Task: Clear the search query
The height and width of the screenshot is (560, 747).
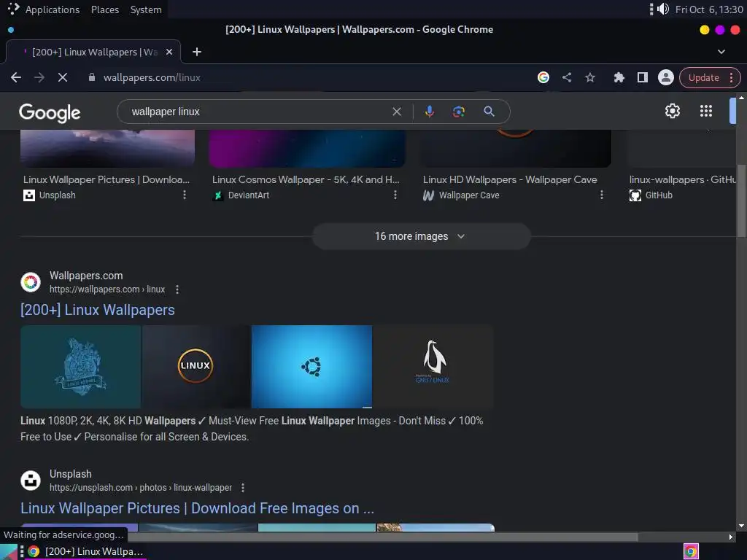Action: click(396, 112)
